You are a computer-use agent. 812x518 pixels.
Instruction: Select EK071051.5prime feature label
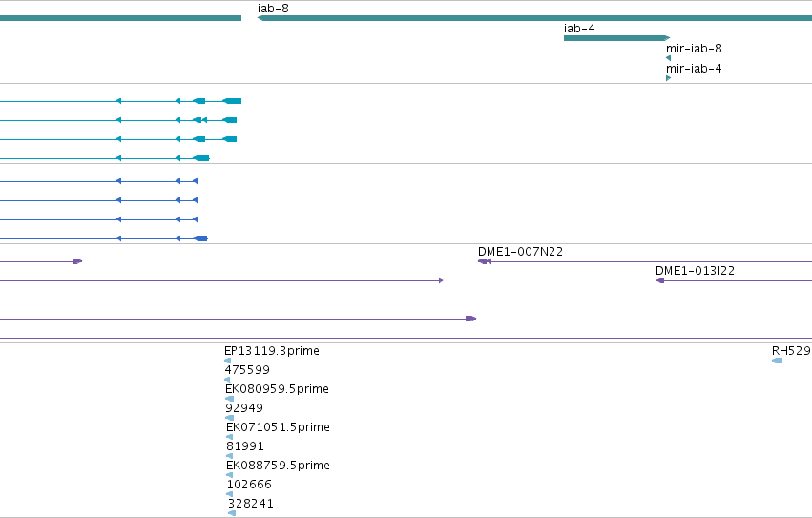click(x=278, y=427)
